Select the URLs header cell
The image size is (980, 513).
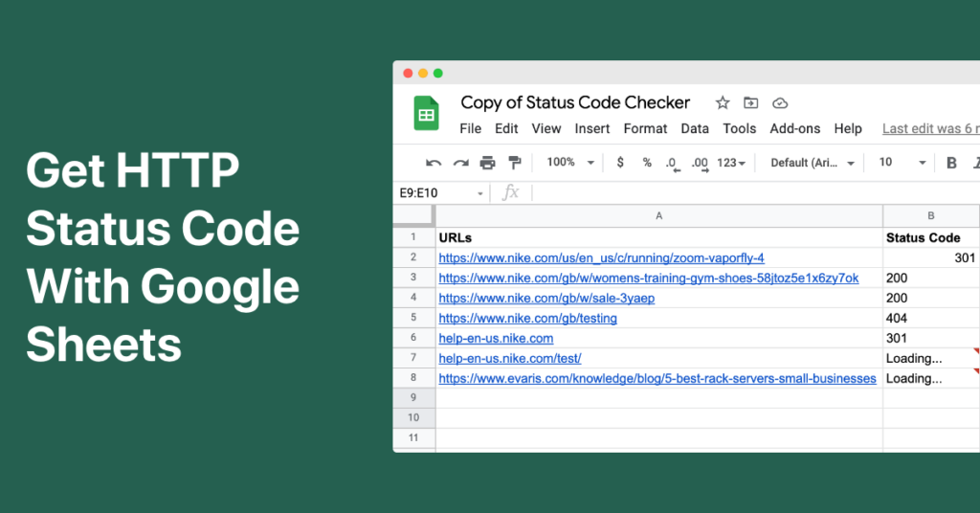[x=659, y=237]
